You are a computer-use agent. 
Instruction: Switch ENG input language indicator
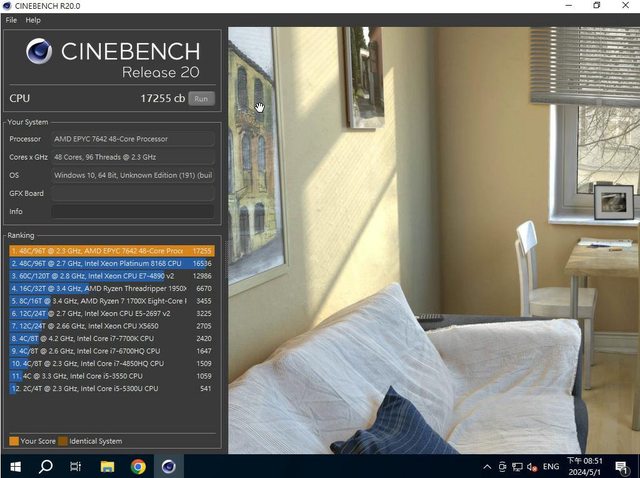tap(550, 466)
